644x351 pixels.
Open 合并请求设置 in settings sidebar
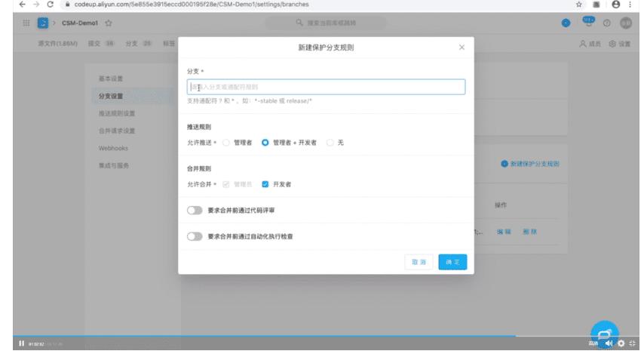tap(117, 131)
